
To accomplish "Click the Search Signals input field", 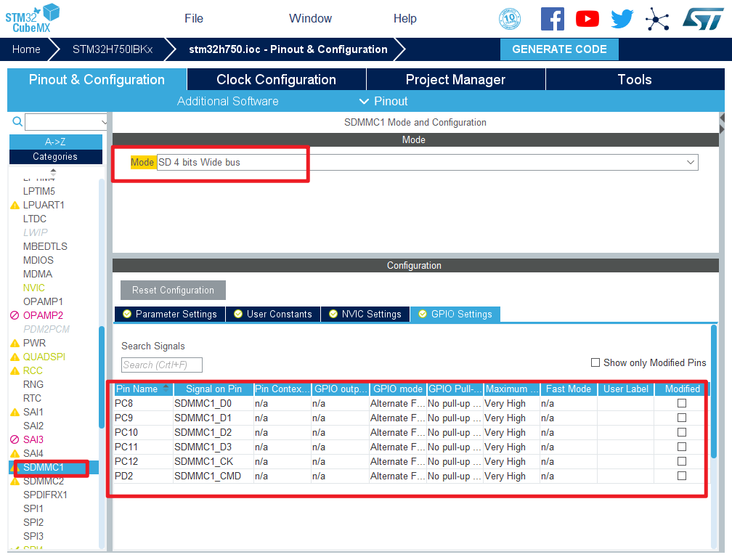I will coord(161,365).
